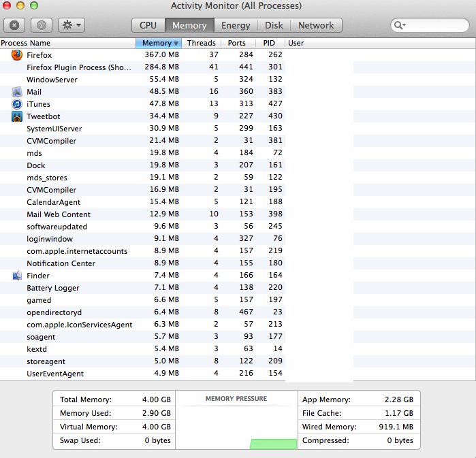Select CVMCompiler using 21.4 MB

click(238, 141)
